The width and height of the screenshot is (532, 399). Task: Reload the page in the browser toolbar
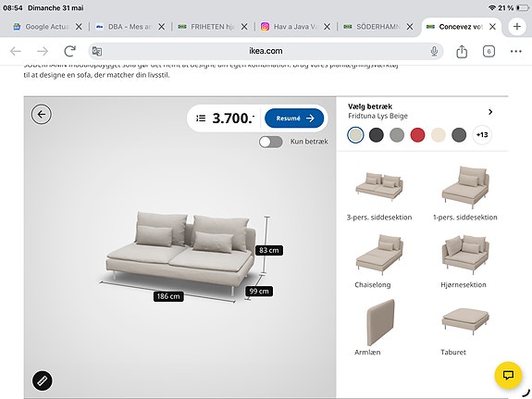(x=70, y=51)
